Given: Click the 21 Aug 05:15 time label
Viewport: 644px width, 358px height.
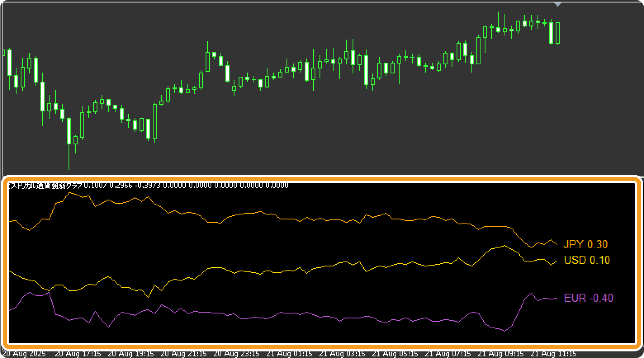Looking at the screenshot, I should pos(395,354).
